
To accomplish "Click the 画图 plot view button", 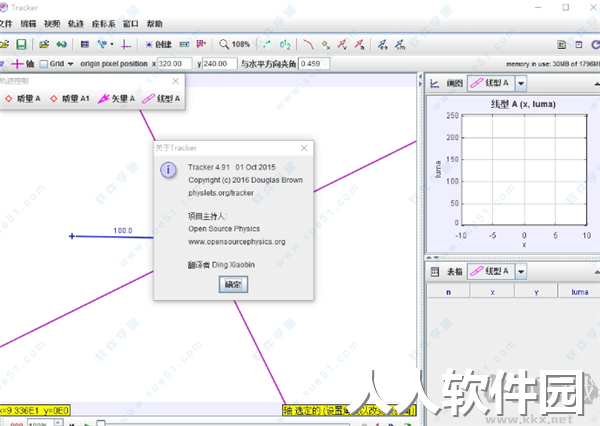I will pyautogui.click(x=455, y=83).
